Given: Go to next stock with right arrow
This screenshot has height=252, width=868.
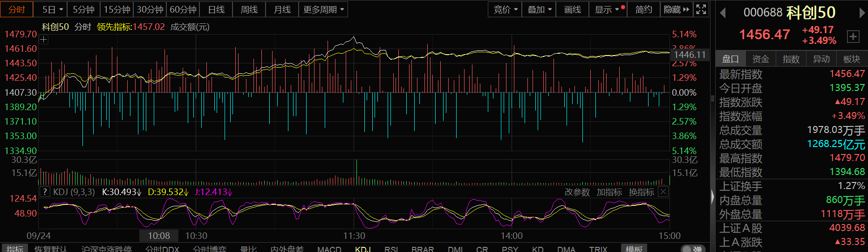Looking at the screenshot, I should [x=861, y=13].
